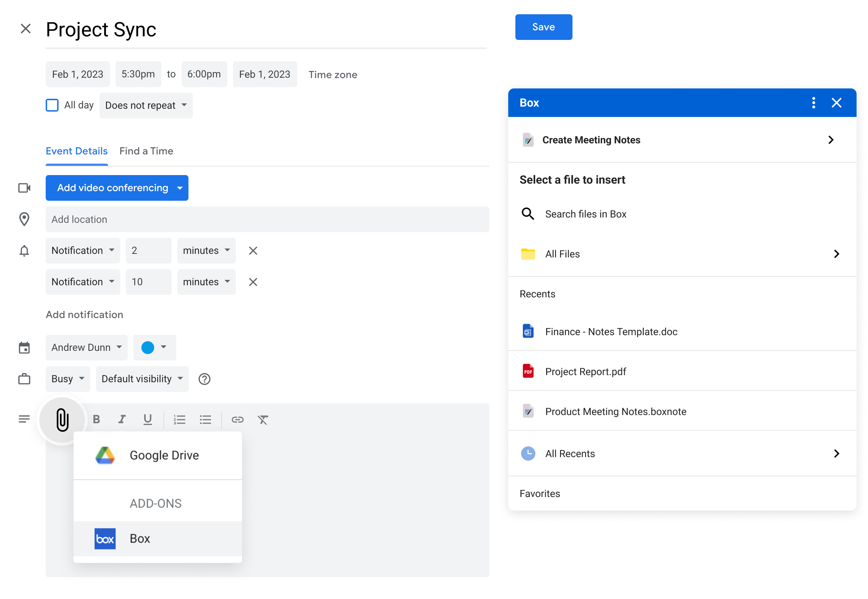Click the visibility help question-mark icon
The height and width of the screenshot is (599, 868).
click(x=204, y=379)
